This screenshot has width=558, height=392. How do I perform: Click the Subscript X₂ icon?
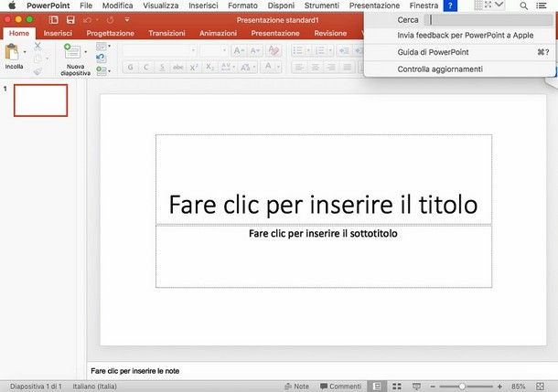tap(210, 68)
